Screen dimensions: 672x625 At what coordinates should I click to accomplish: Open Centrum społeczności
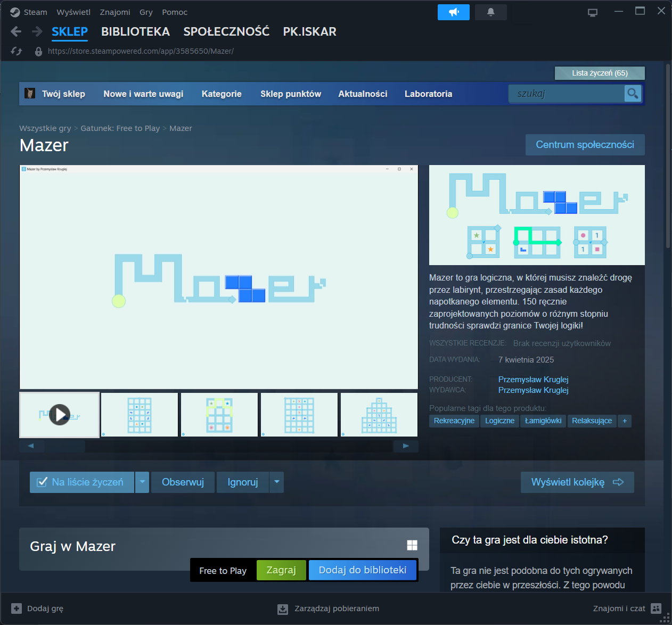pos(585,145)
